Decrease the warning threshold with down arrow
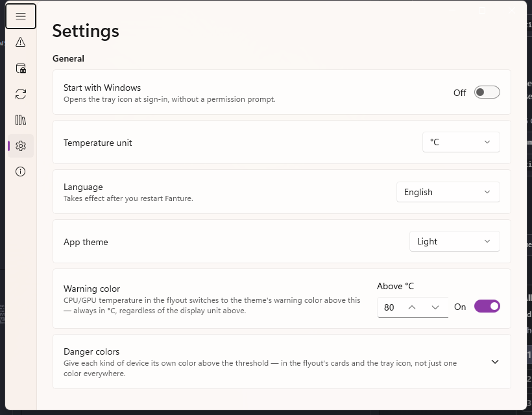Image resolution: width=532 pixels, height=415 pixels. click(x=435, y=307)
